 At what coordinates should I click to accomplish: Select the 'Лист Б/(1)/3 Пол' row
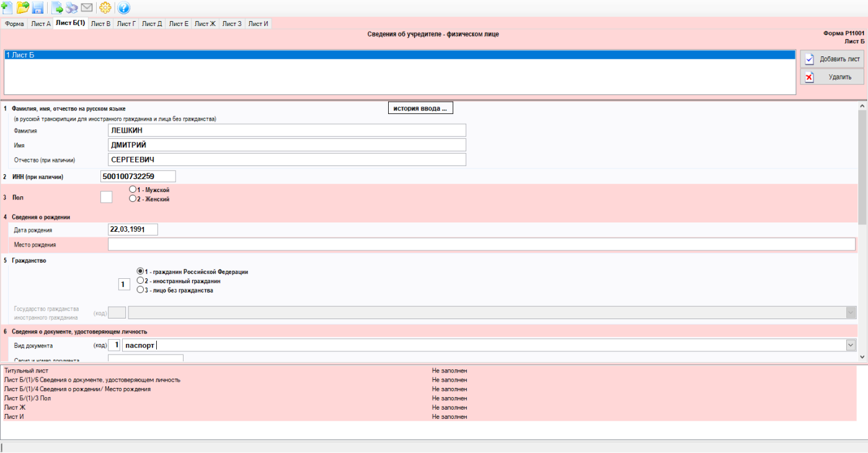tap(429, 398)
